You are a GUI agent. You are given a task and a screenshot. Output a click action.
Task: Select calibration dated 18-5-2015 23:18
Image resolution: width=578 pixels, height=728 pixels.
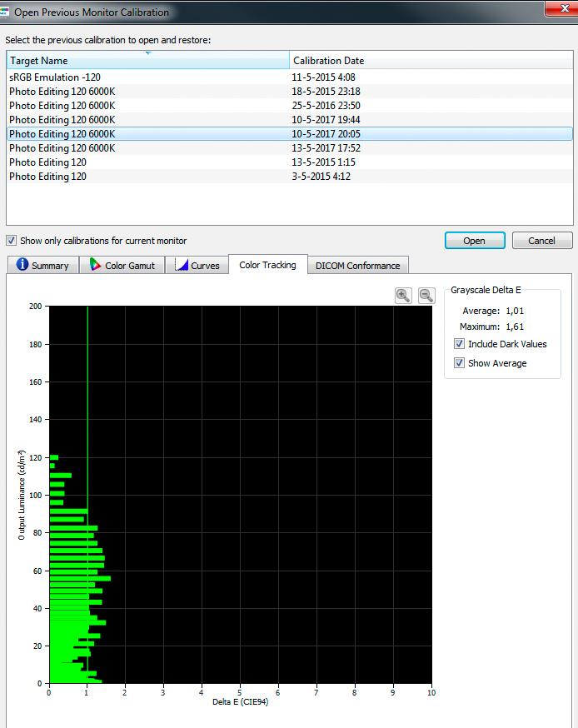click(290, 92)
